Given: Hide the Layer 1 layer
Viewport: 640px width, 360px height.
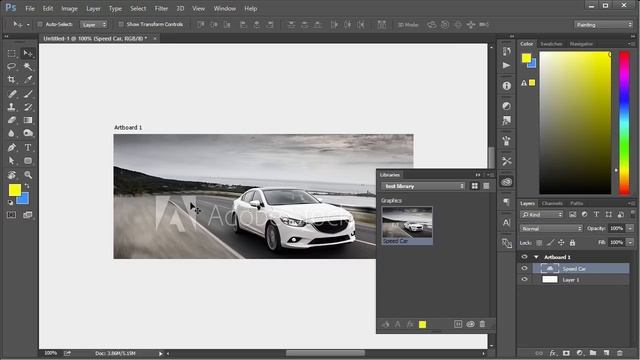Looking at the screenshot, I should click(x=524, y=280).
